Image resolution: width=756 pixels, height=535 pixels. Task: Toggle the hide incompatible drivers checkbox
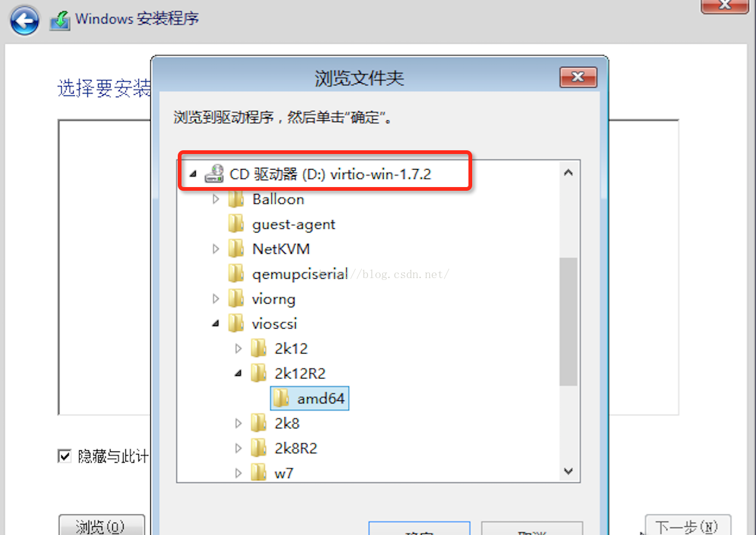(64, 456)
